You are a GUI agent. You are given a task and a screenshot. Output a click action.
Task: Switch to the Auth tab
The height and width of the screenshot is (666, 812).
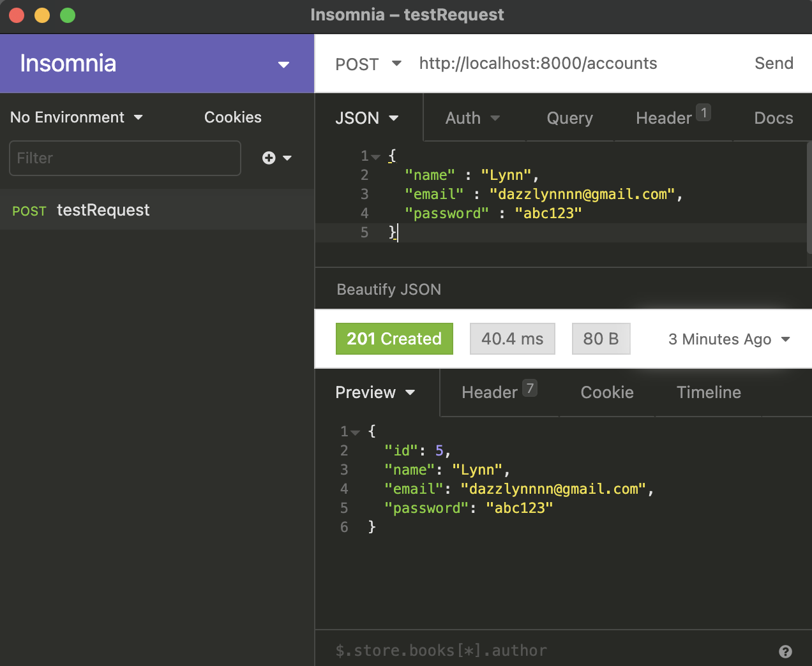(473, 118)
